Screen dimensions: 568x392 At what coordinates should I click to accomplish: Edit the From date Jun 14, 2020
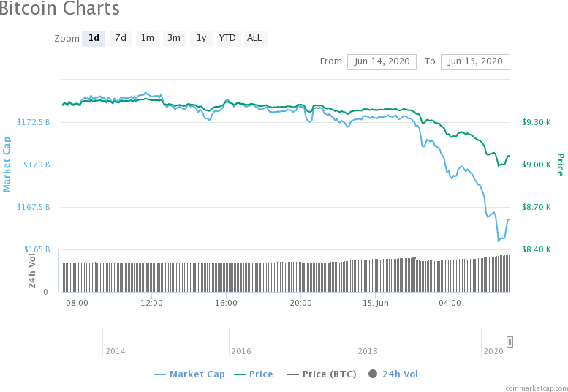[x=382, y=61]
